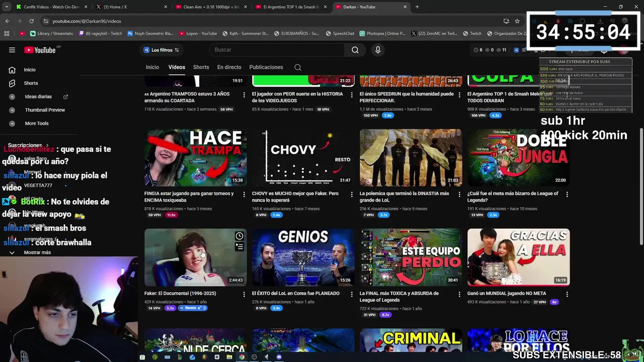644x362 pixels.
Task: Bookmark this page with the star
Action: 517,21
